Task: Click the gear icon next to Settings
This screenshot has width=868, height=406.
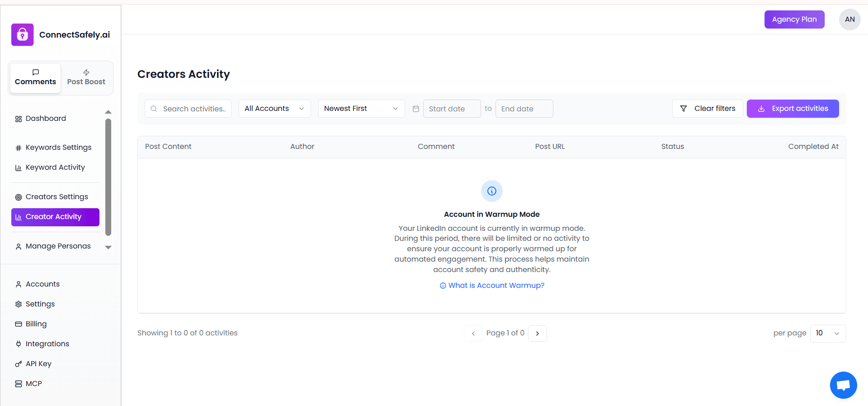Action: click(19, 304)
